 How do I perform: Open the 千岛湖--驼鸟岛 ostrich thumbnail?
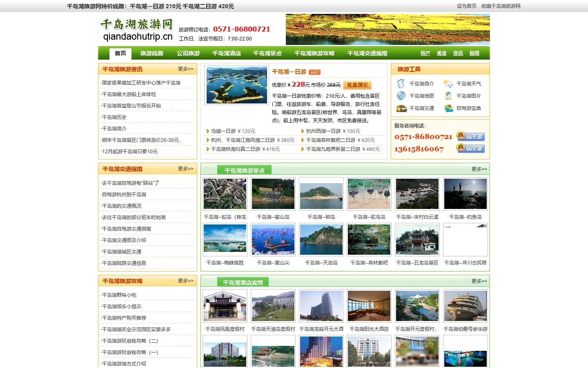point(369,194)
